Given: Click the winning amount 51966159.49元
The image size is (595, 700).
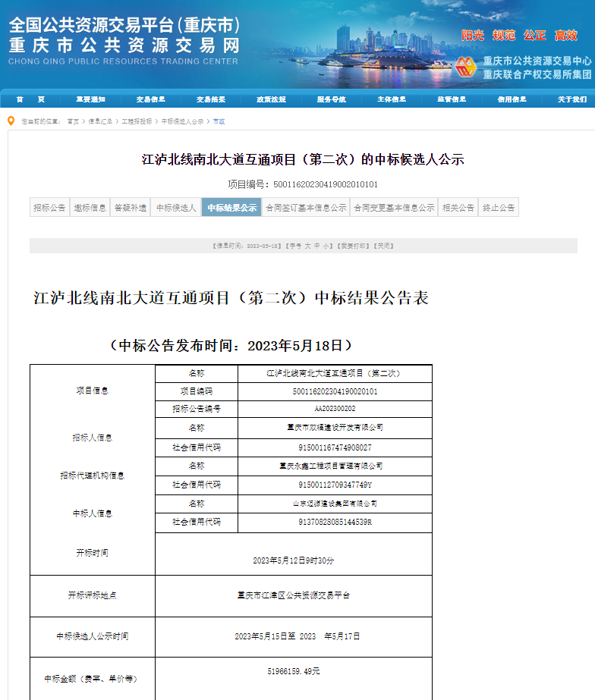Looking at the screenshot, I should pyautogui.click(x=294, y=671).
